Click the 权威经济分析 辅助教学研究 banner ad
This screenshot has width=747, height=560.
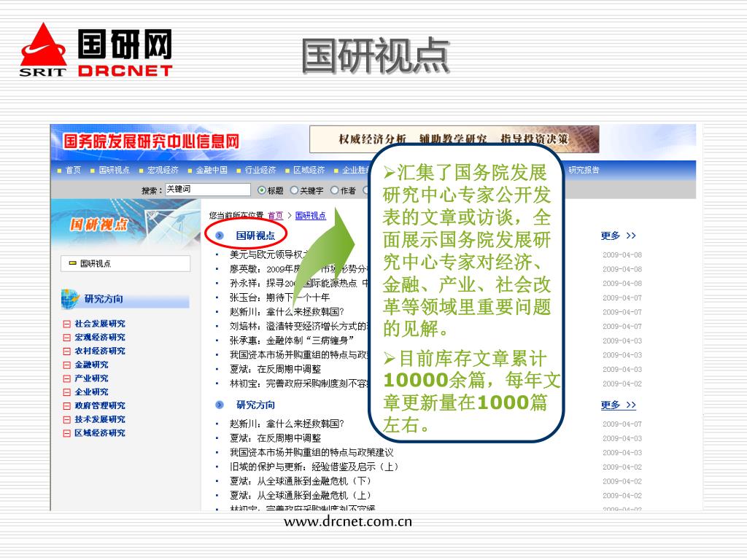(x=454, y=139)
